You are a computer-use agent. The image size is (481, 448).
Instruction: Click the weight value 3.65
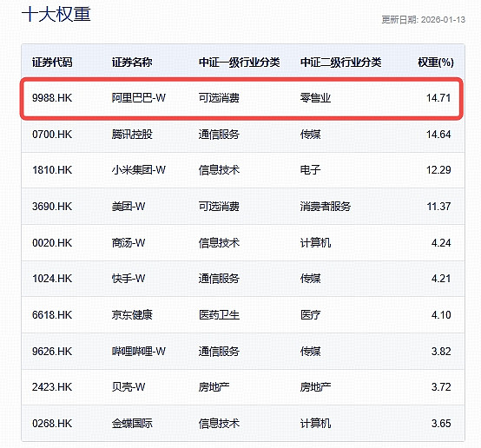441,424
